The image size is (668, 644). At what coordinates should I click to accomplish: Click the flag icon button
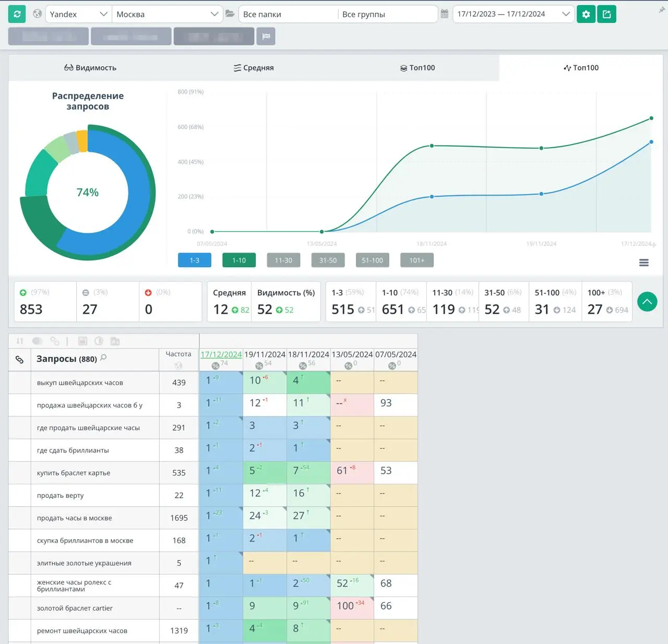(x=266, y=36)
